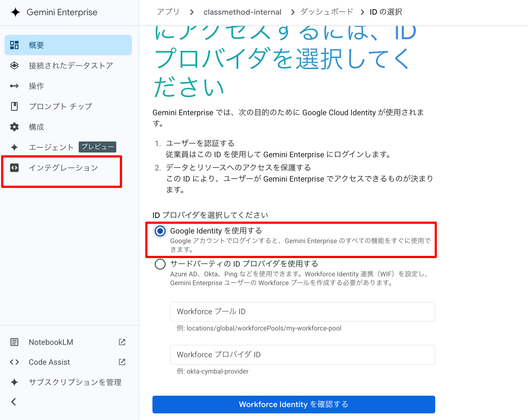
Task: Click the 接続されたデータストア layers icon
Action: coord(14,65)
